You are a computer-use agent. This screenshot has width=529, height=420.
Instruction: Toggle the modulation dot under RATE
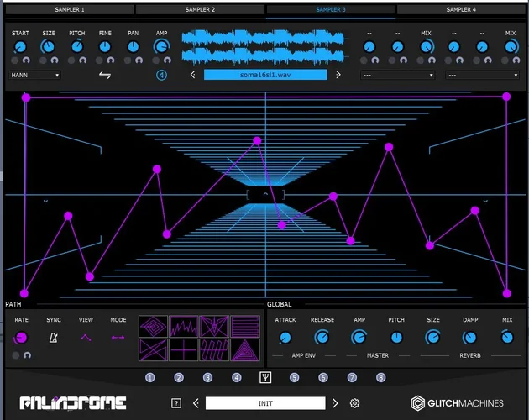tap(15, 355)
